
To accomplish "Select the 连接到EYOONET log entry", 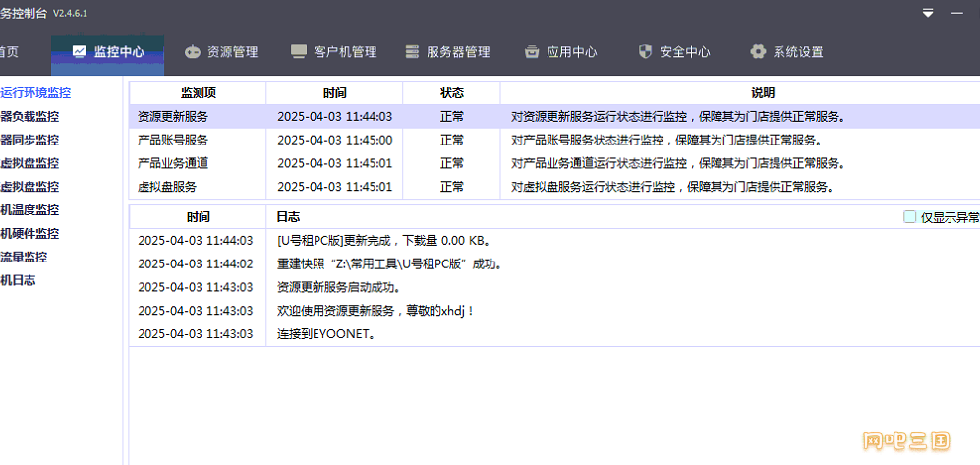I will (x=554, y=333).
